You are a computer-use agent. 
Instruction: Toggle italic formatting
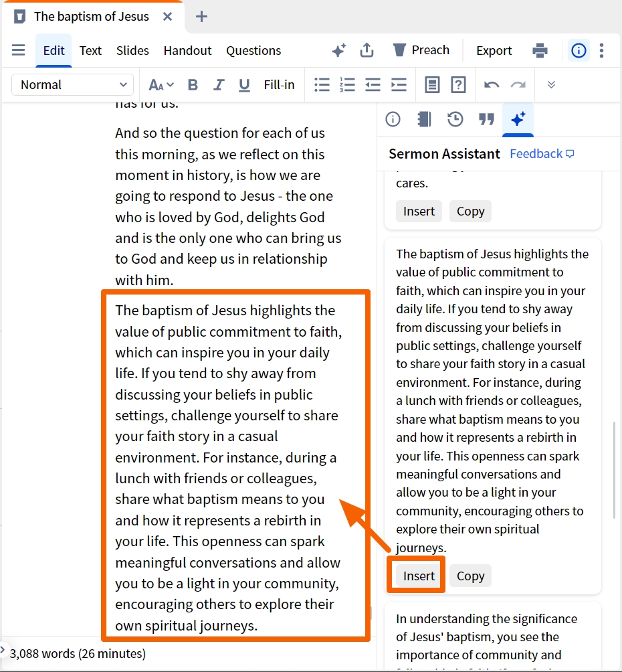pyautogui.click(x=219, y=85)
